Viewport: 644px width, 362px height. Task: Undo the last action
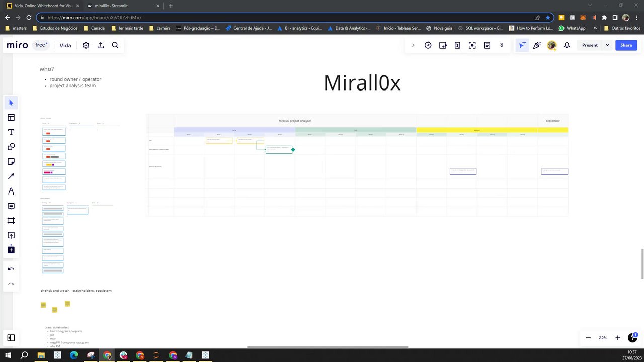11,269
